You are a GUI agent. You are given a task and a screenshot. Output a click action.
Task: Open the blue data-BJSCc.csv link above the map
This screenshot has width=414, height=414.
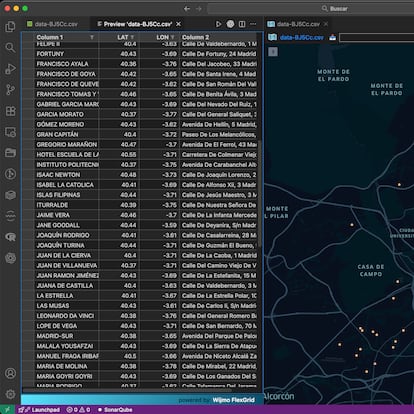pyautogui.click(x=302, y=37)
